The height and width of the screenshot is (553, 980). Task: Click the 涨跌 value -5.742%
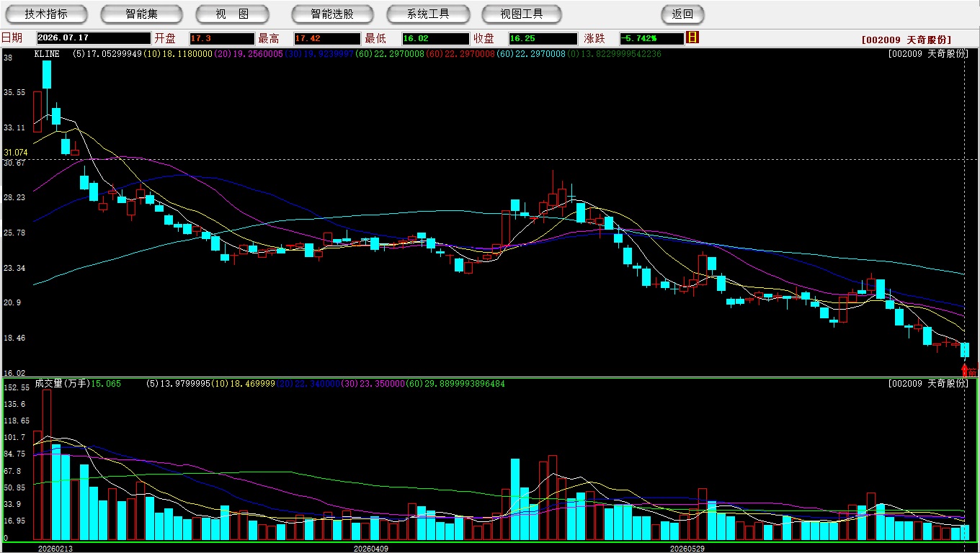[x=652, y=38]
